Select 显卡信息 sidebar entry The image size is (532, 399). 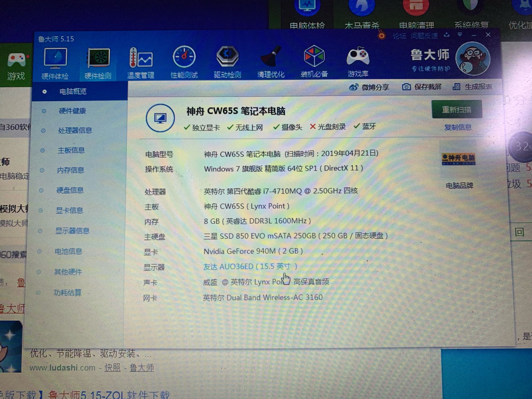(x=69, y=210)
